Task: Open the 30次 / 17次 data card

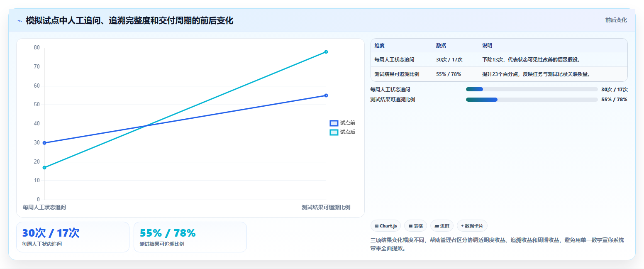Action: pyautogui.click(x=73, y=237)
